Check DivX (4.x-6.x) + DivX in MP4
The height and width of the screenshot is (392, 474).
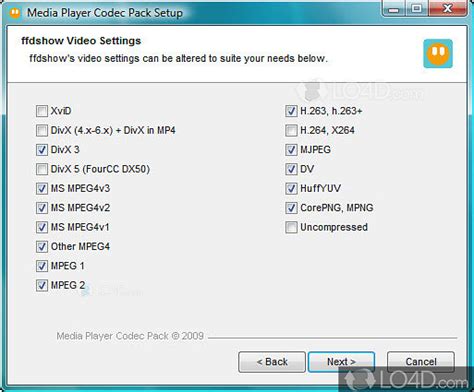click(x=42, y=130)
